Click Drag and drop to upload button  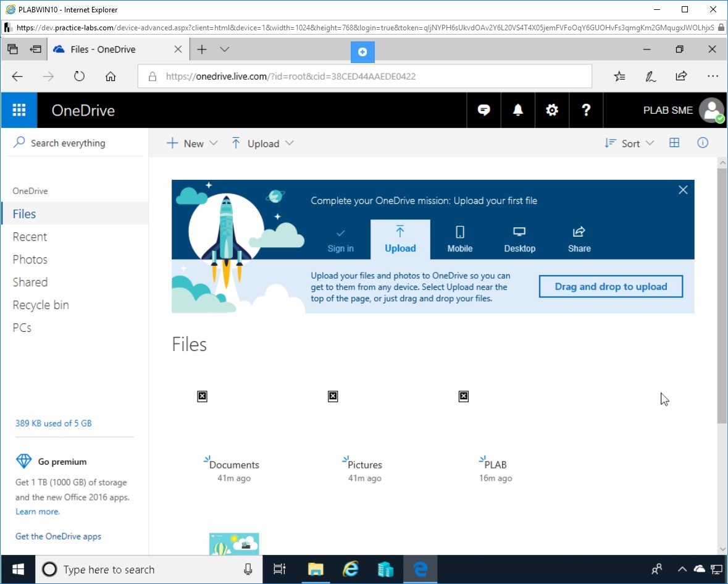pos(611,286)
